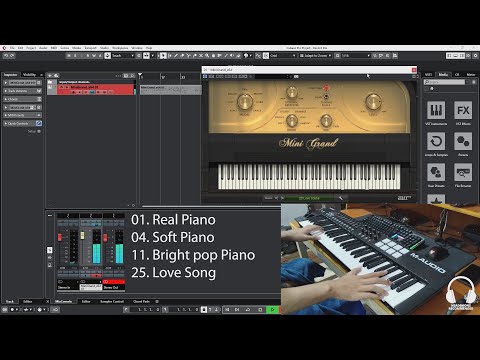Open the Grid snap type dropdown
The width and height of the screenshot is (480, 360).
(x=283, y=56)
